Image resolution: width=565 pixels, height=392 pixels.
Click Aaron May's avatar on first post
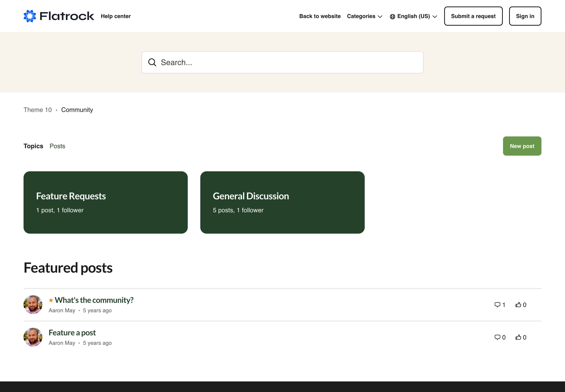click(33, 305)
